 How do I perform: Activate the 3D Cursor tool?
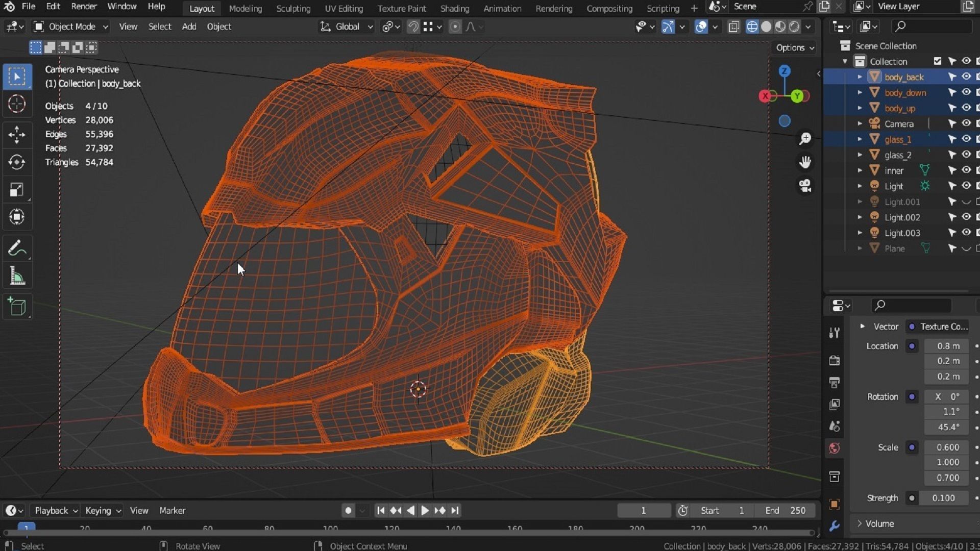[17, 104]
